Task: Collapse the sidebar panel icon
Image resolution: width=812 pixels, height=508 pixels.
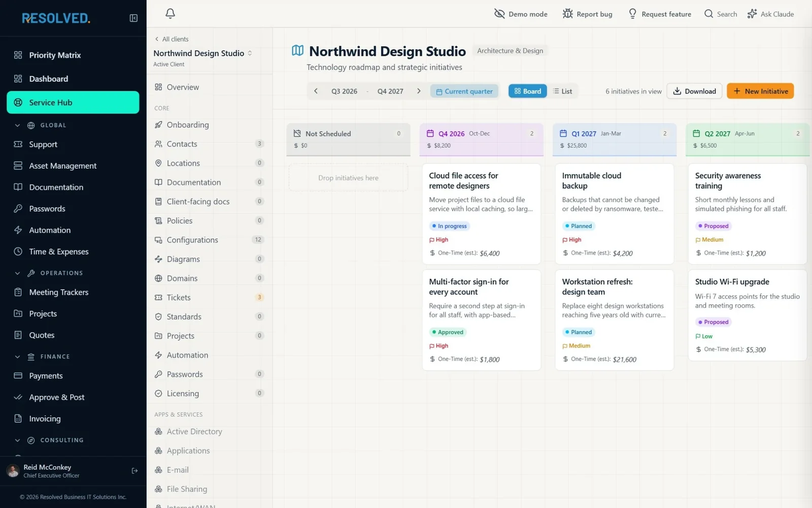Action: tap(133, 18)
